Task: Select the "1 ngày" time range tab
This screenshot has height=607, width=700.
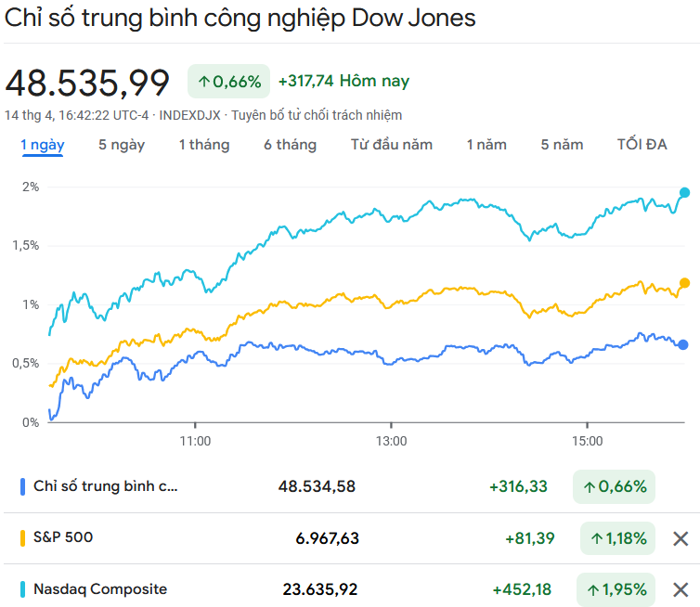Action: 43,145
